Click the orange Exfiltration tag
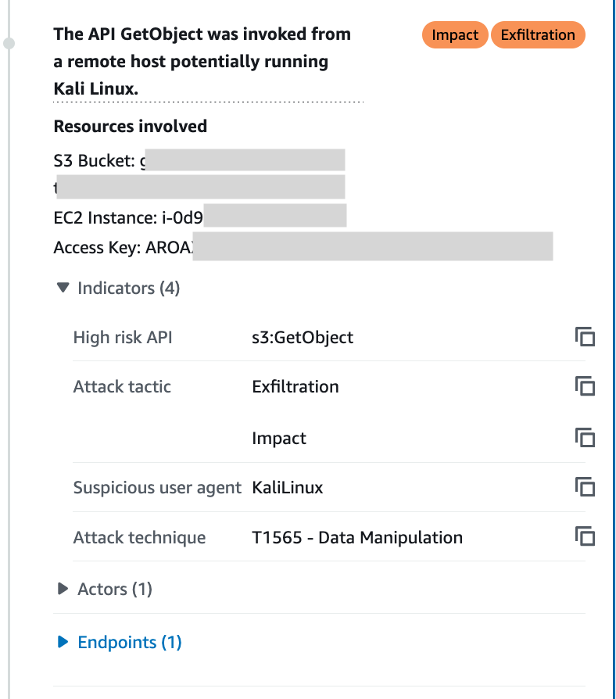 [x=538, y=34]
